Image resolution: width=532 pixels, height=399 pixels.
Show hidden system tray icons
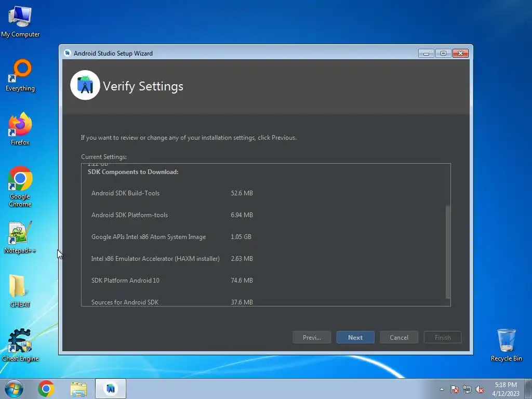click(442, 389)
